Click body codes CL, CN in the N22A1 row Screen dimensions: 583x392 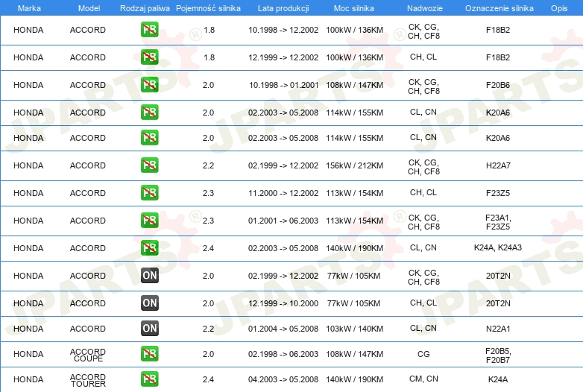click(423, 329)
